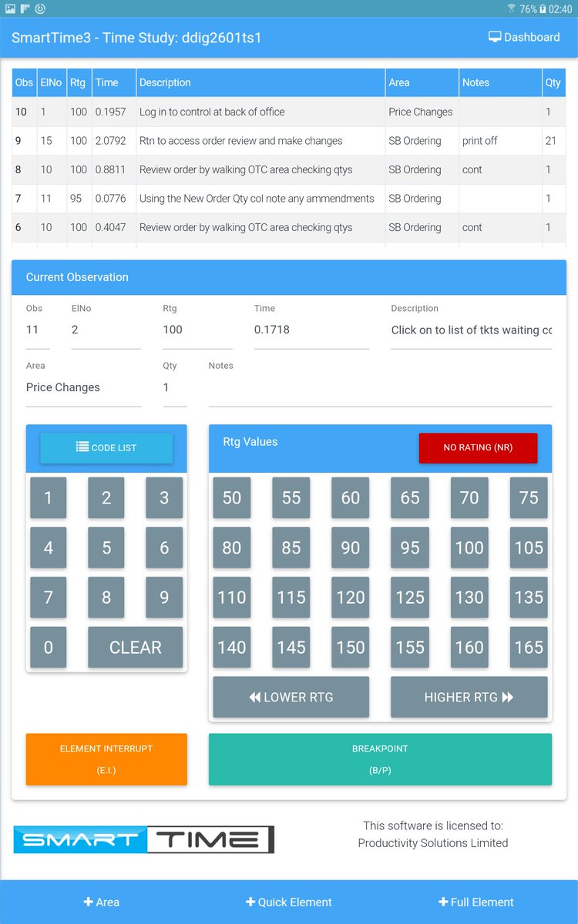Select No Rating (NR)
The height and width of the screenshot is (924, 578).
(478, 447)
